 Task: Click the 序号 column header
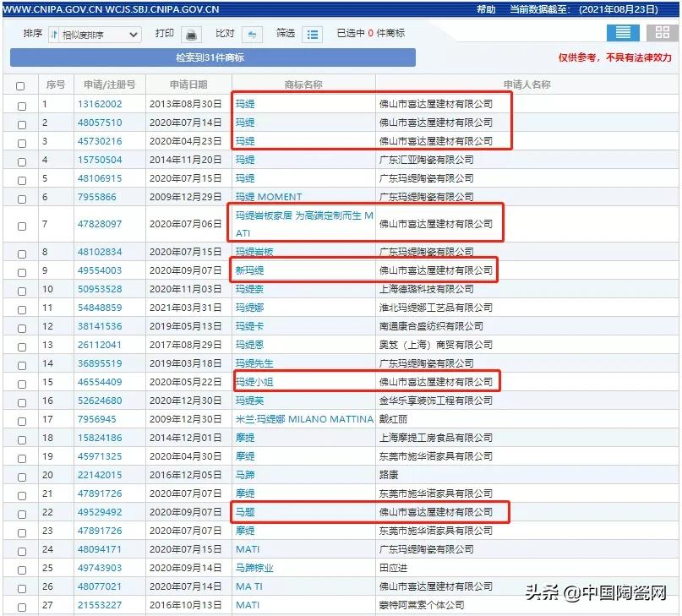56,84
